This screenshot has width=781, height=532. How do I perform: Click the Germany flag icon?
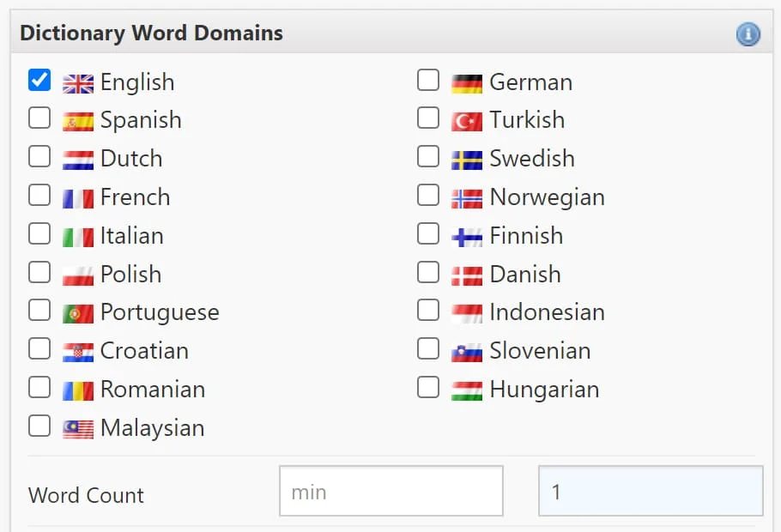[467, 84]
